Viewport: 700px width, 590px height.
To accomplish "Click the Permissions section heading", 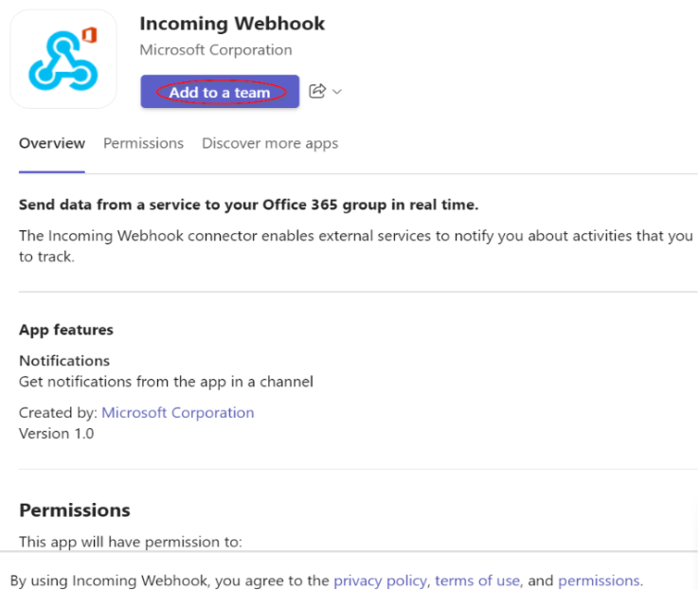I will coord(75,510).
